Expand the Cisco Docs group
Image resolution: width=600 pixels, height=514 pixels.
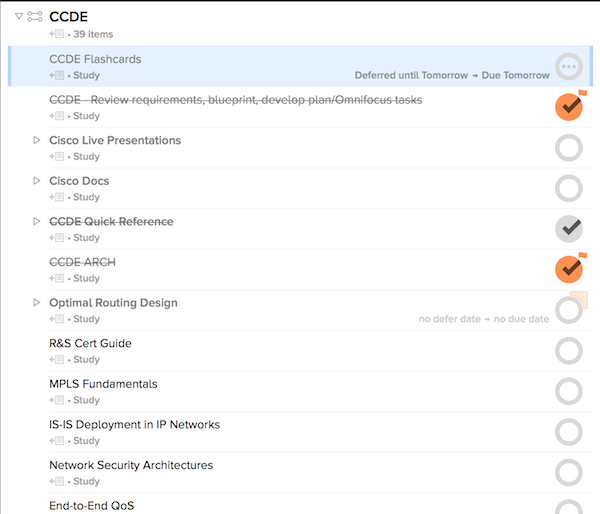[x=36, y=181]
